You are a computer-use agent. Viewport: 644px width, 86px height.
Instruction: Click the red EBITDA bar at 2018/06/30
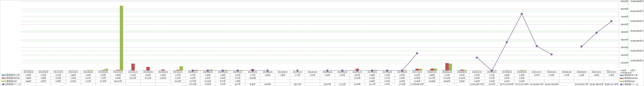447,67
